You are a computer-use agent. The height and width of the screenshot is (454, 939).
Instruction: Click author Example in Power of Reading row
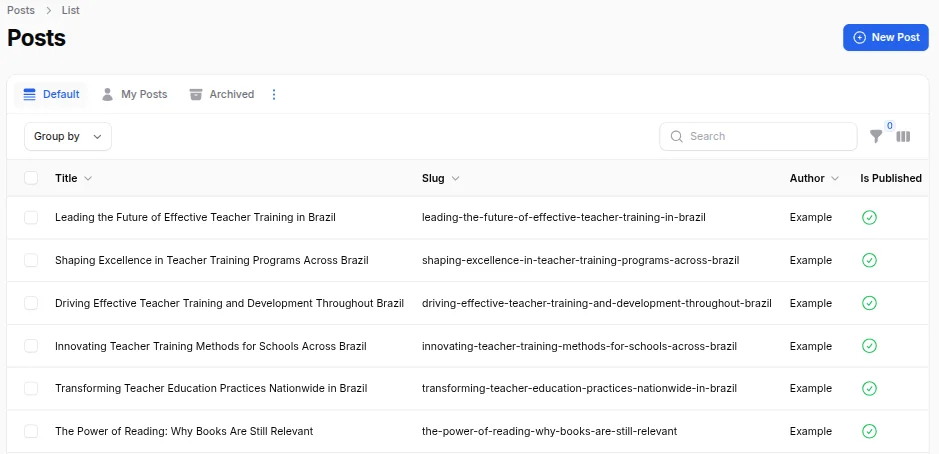[x=811, y=431]
